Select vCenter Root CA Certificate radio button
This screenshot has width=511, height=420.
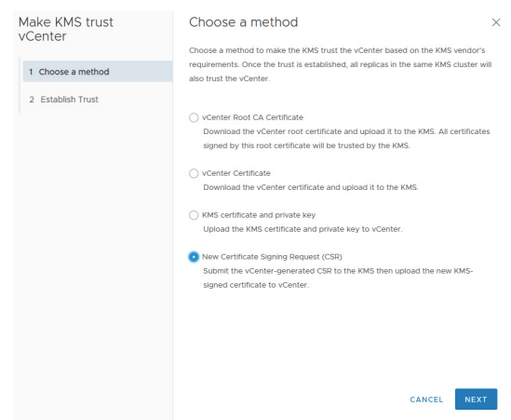(x=194, y=117)
